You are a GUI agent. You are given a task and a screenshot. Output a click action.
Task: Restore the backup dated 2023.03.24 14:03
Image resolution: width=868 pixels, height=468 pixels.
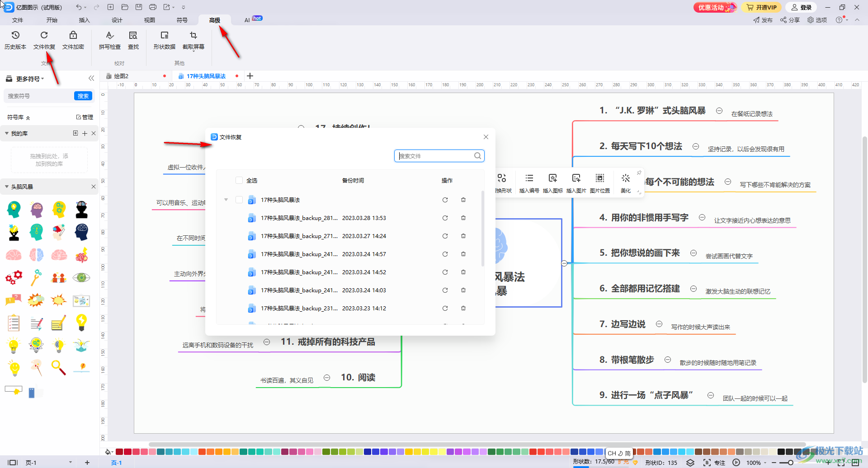point(445,290)
